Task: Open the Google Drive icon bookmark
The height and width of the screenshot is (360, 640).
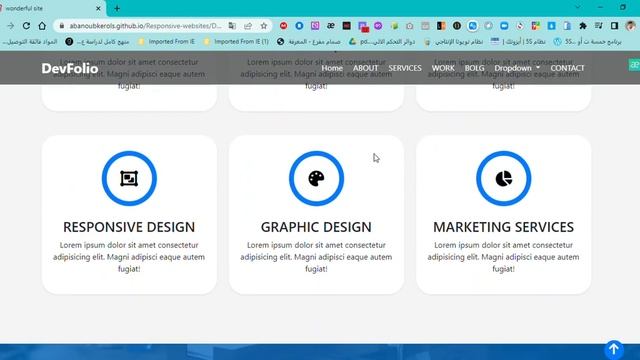Action: click(x=353, y=42)
